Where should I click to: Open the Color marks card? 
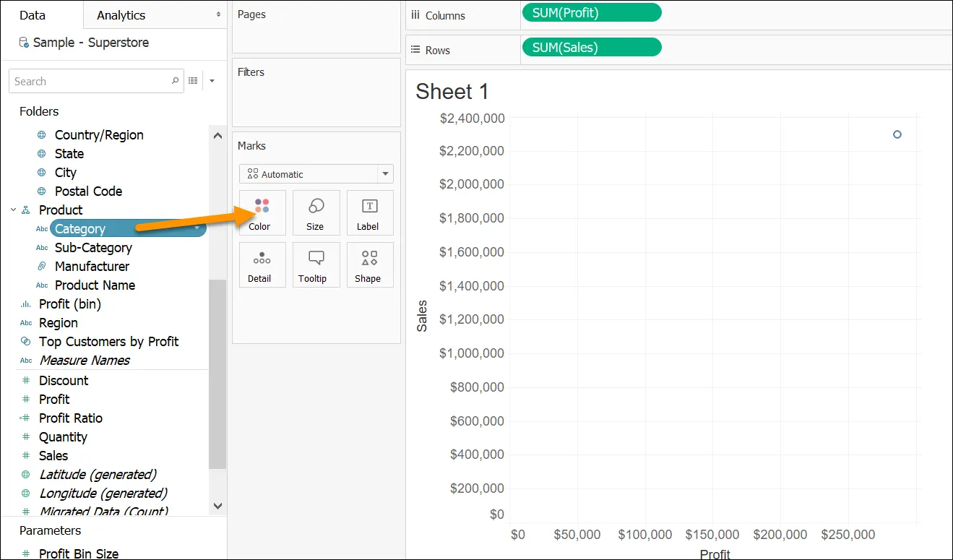[262, 212]
